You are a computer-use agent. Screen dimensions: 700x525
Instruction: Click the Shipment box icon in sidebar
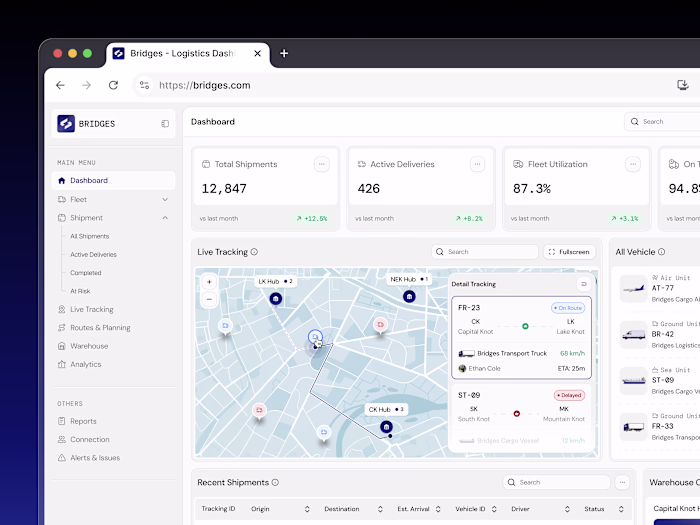[62, 218]
